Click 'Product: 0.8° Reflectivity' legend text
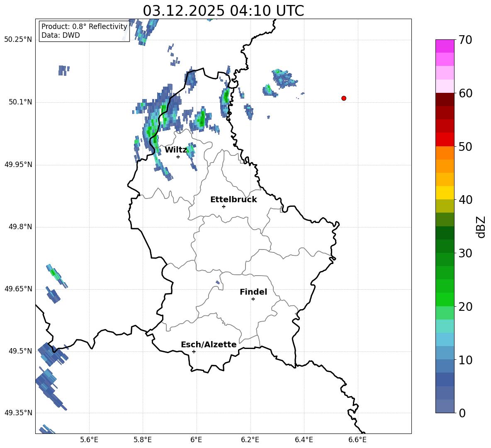Viewport: 491px width, 448px height. click(x=84, y=27)
